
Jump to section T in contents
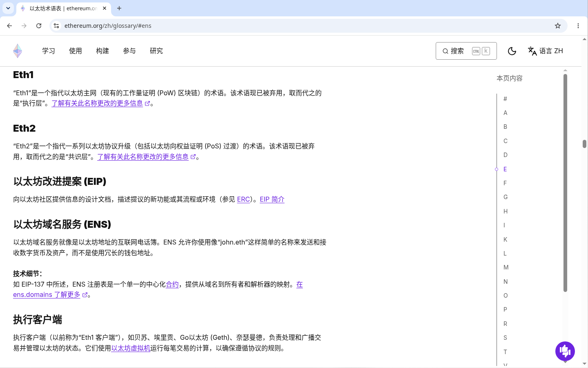pos(505,352)
